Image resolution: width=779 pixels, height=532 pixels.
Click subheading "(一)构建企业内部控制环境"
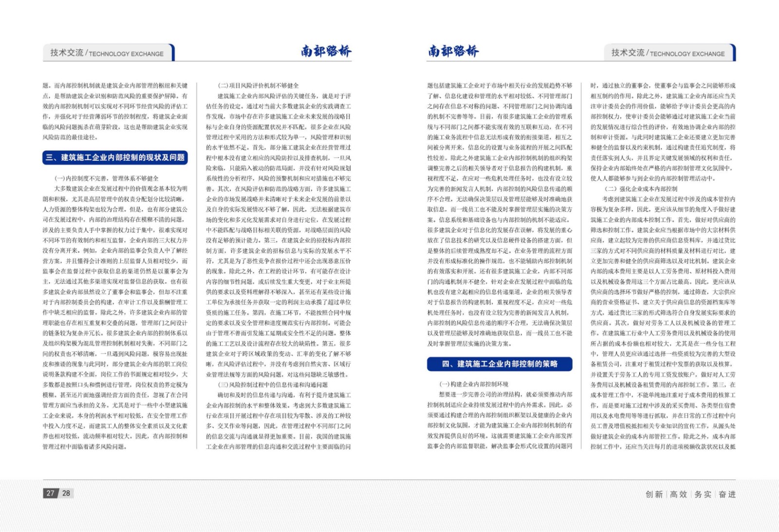(474, 384)
